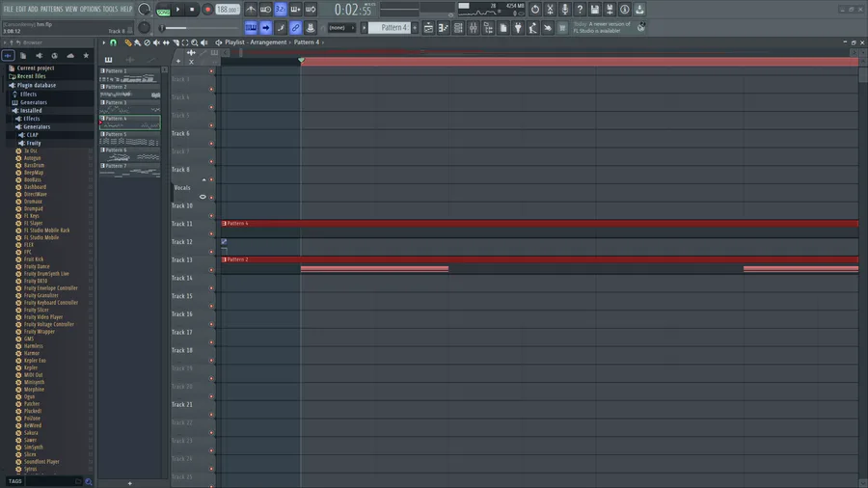
Task: Toggle the playlist snap magnet icon
Action: 113,42
